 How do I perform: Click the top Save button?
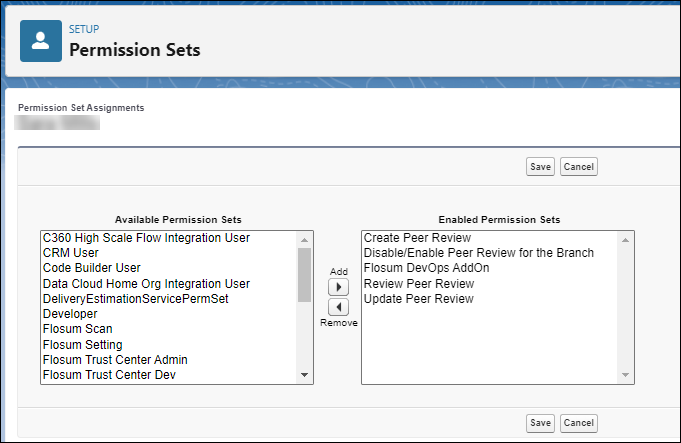[540, 167]
